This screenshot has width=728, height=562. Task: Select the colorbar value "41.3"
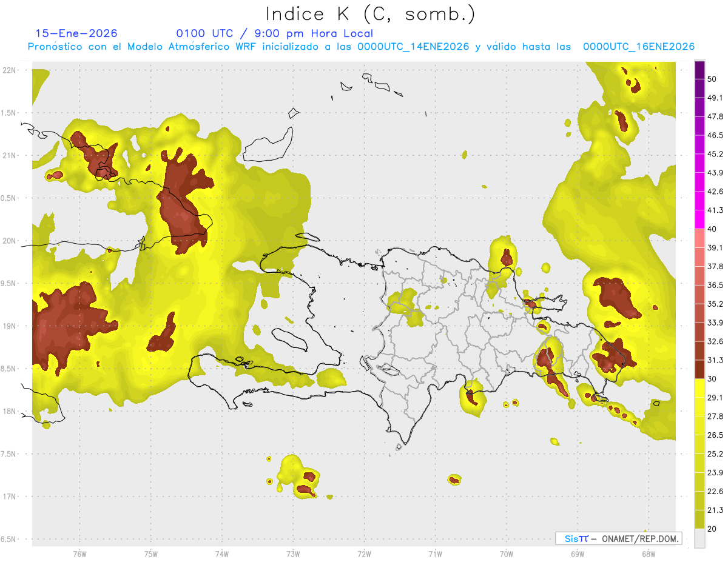(x=715, y=210)
